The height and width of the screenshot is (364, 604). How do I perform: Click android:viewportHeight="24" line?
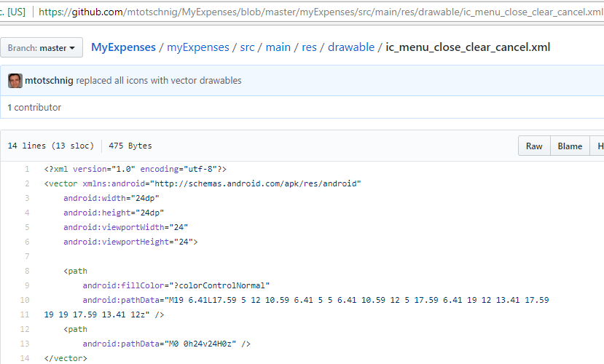coord(130,242)
